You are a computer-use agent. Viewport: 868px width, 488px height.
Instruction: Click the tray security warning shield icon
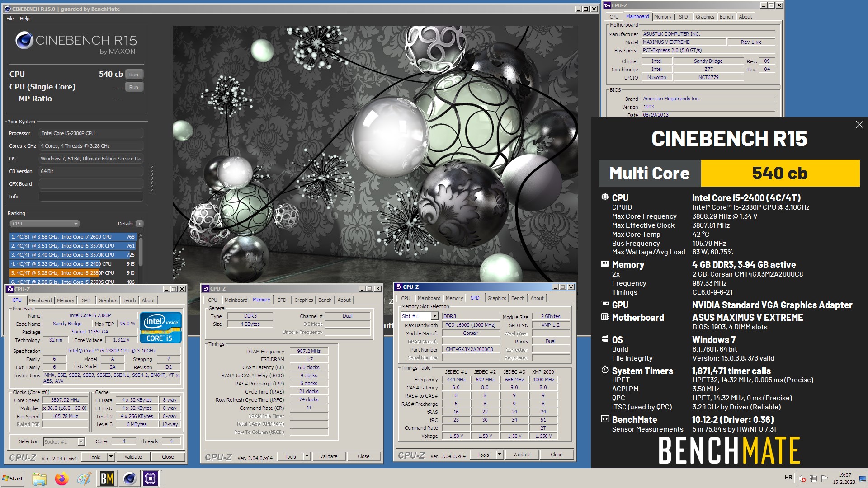coord(802,479)
